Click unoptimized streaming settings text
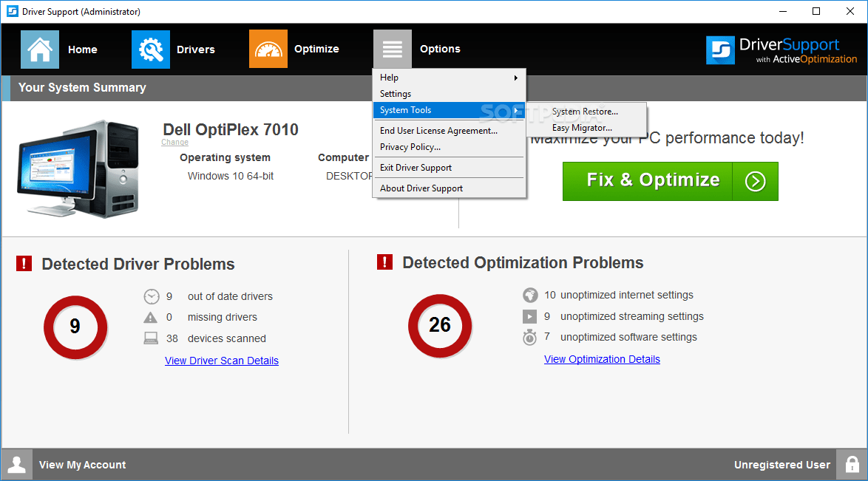The image size is (868, 481). pyautogui.click(x=632, y=317)
